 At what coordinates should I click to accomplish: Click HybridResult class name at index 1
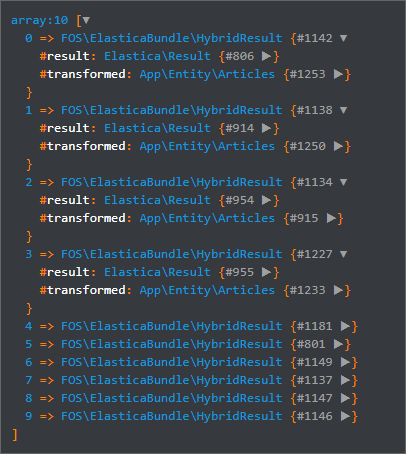pyautogui.click(x=172, y=110)
